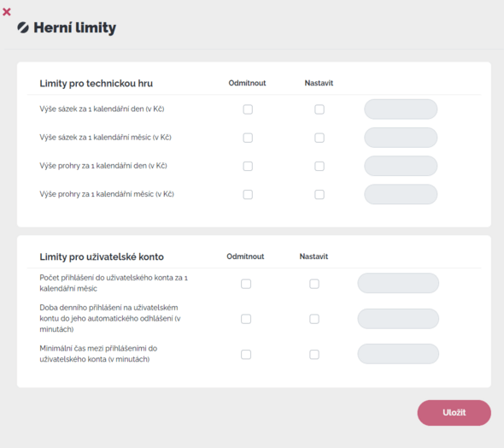Check Odmítnout for daily loss limit
504x448 pixels.
click(x=248, y=166)
